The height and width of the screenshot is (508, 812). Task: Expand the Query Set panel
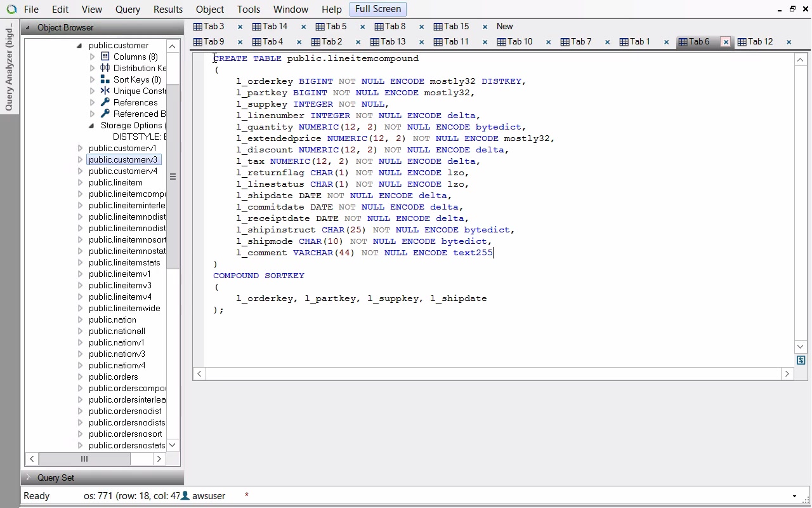point(28,478)
